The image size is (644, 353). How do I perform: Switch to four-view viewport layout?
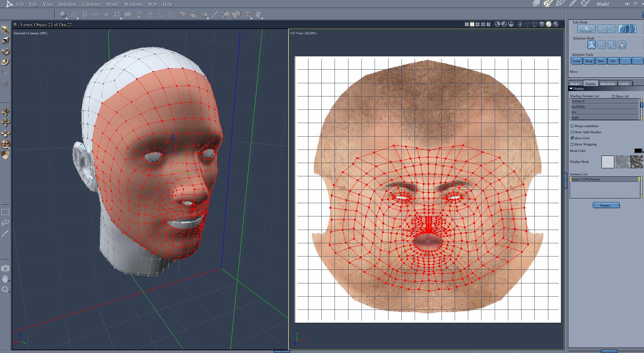[x=483, y=24]
